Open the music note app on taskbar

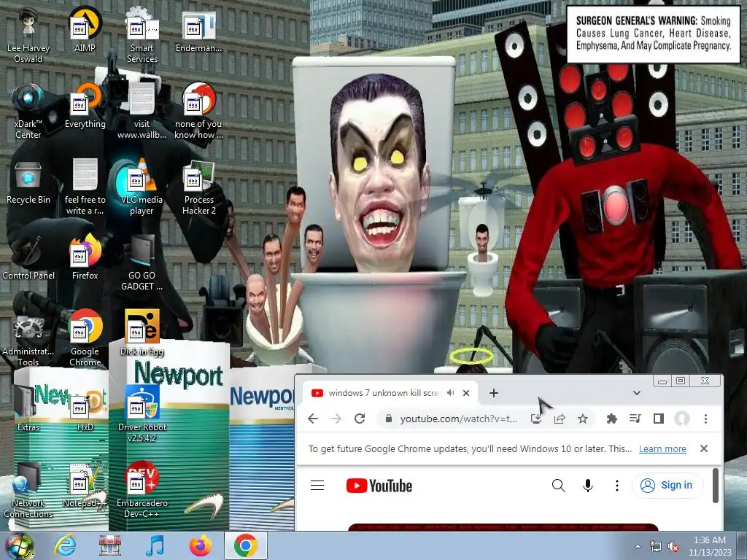pos(155,545)
